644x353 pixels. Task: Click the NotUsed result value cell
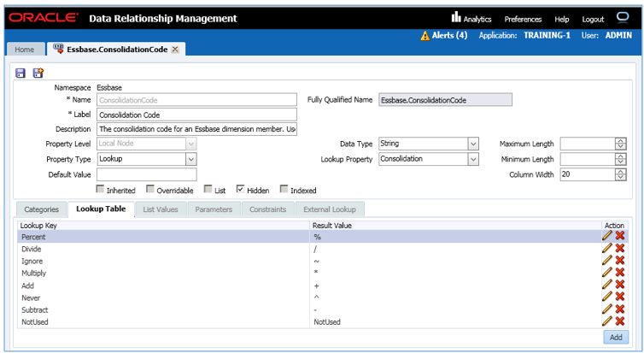[455, 321]
